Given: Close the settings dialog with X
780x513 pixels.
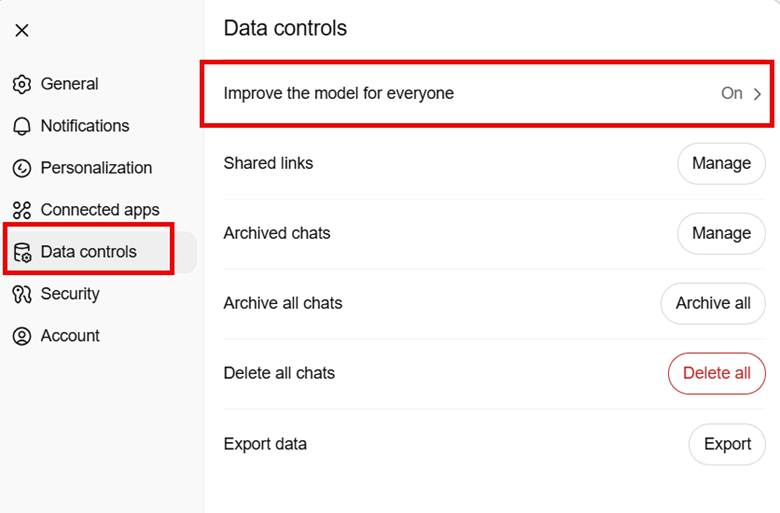Looking at the screenshot, I should click(22, 30).
